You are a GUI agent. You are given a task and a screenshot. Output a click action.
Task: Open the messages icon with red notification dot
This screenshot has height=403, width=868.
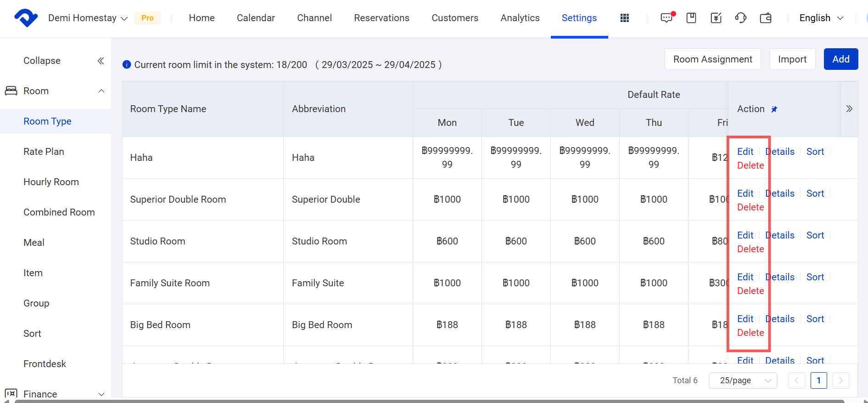pos(667,18)
